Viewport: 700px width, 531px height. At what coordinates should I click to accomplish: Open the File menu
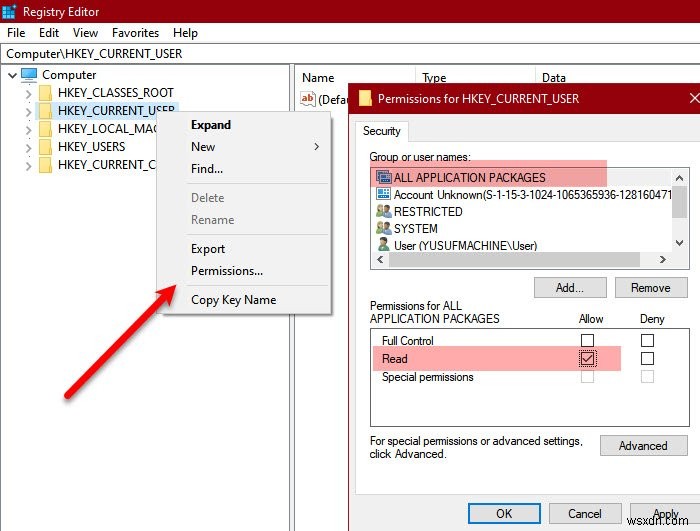tap(16, 33)
